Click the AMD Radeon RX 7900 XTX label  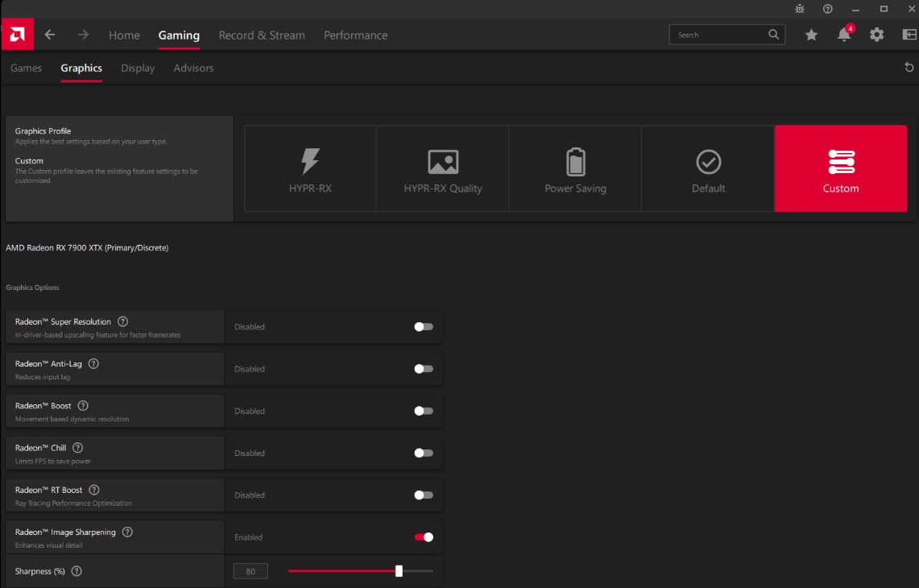(x=87, y=248)
